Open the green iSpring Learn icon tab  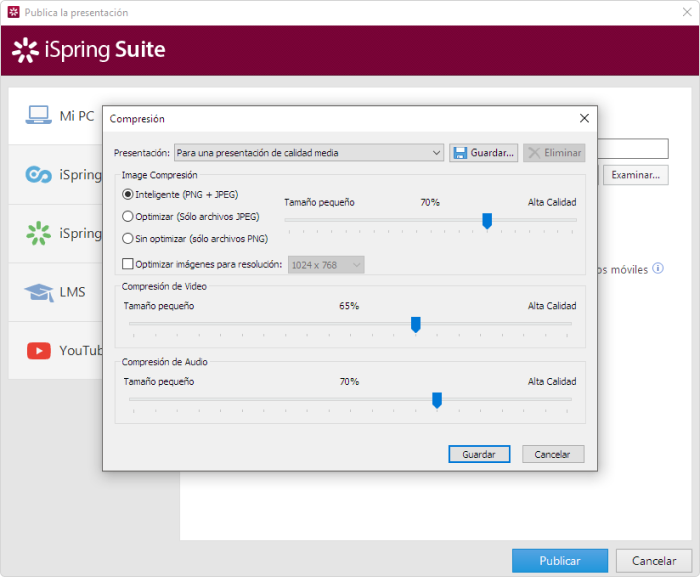tap(38, 233)
